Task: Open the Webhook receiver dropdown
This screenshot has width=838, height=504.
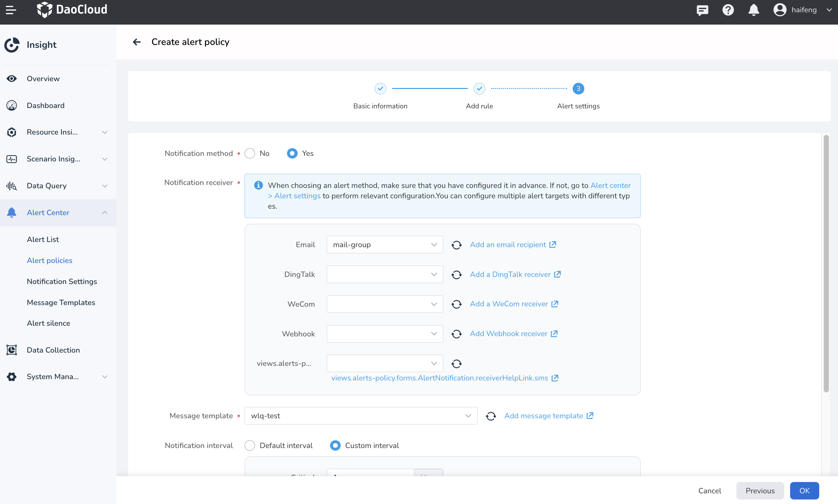Action: point(384,334)
